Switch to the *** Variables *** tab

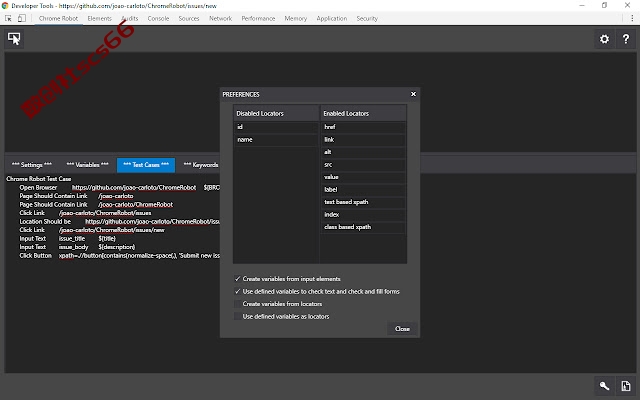(x=87, y=165)
